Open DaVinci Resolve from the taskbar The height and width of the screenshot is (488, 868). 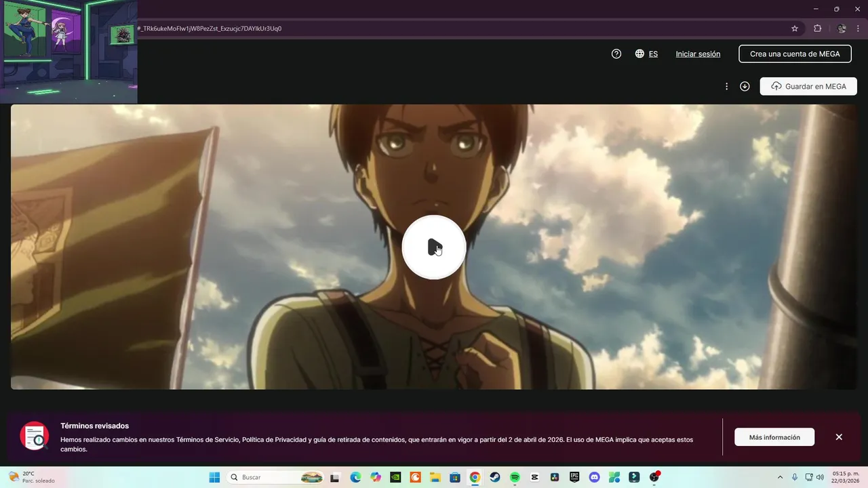pyautogui.click(x=555, y=477)
